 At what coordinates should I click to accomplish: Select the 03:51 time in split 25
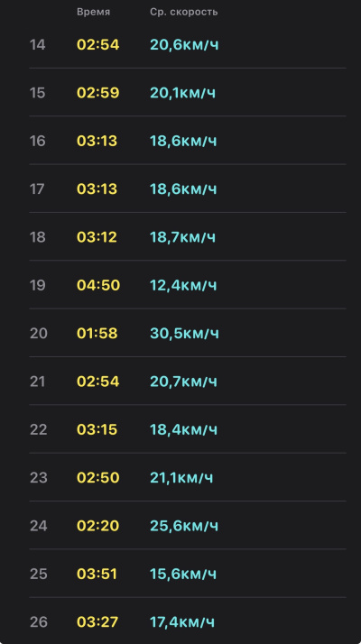pos(97,574)
